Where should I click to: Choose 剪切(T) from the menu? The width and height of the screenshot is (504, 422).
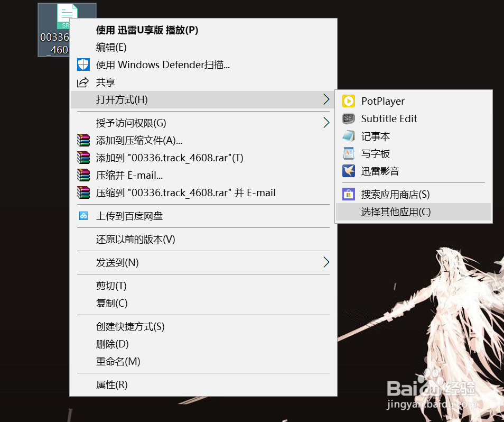[203, 286]
